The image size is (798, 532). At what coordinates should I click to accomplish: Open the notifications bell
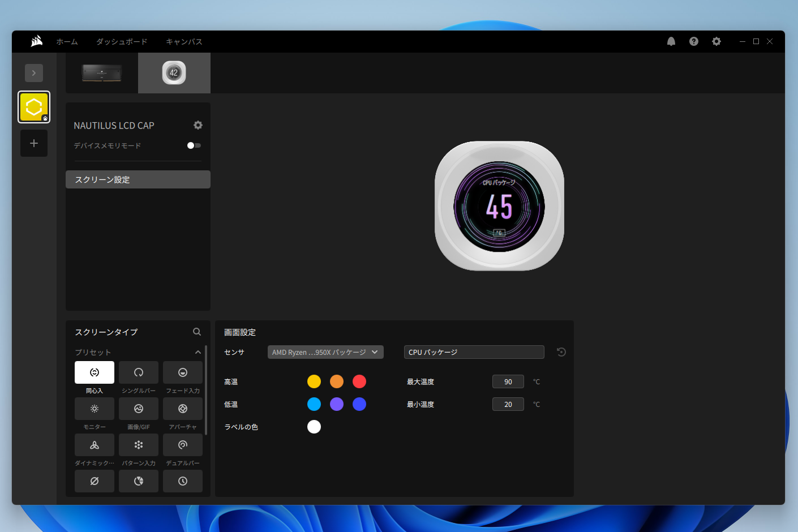click(671, 41)
